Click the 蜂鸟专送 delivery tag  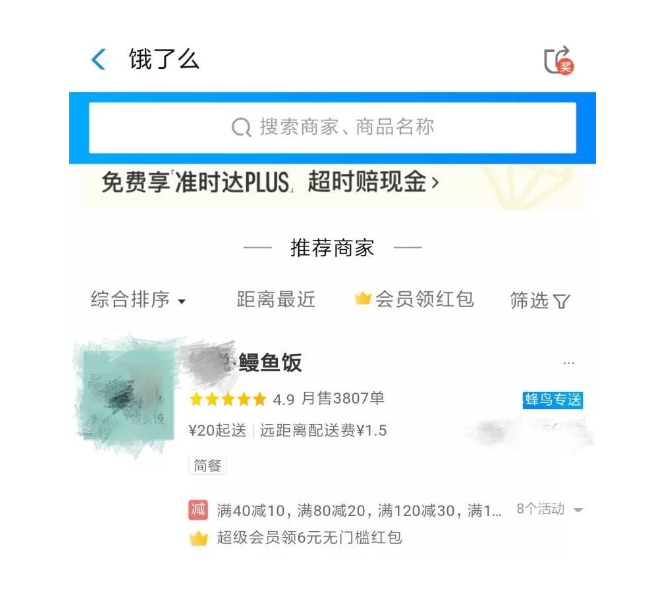click(x=552, y=400)
